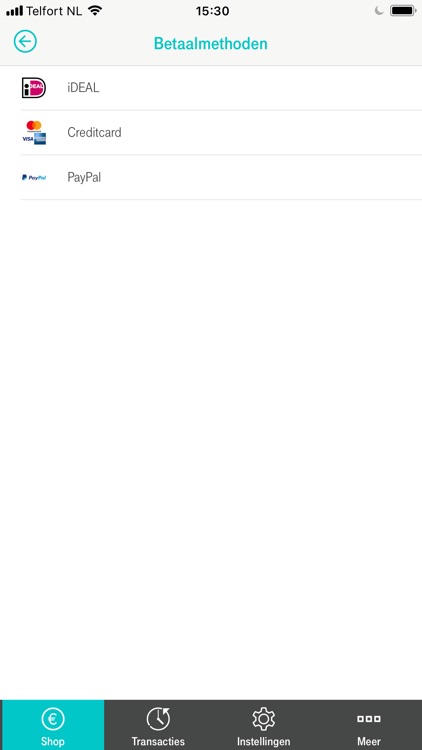This screenshot has width=422, height=750.
Task: Tap the Wi-Fi status icon
Action: click(95, 11)
